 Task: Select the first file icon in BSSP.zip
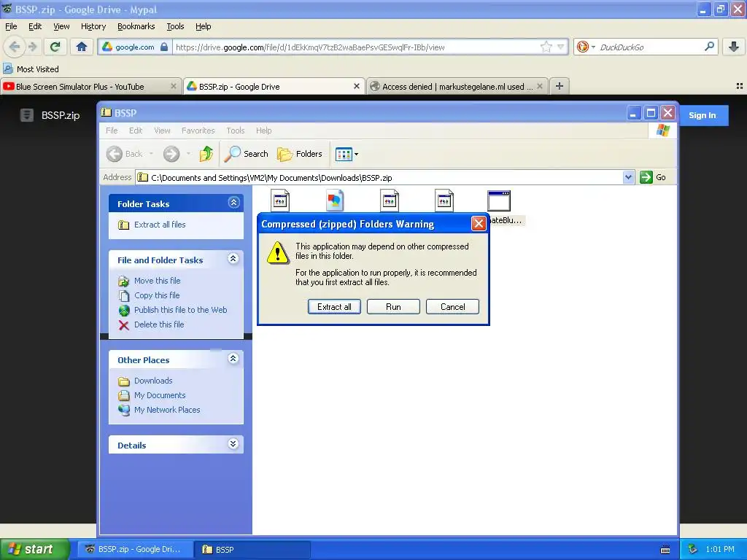280,201
